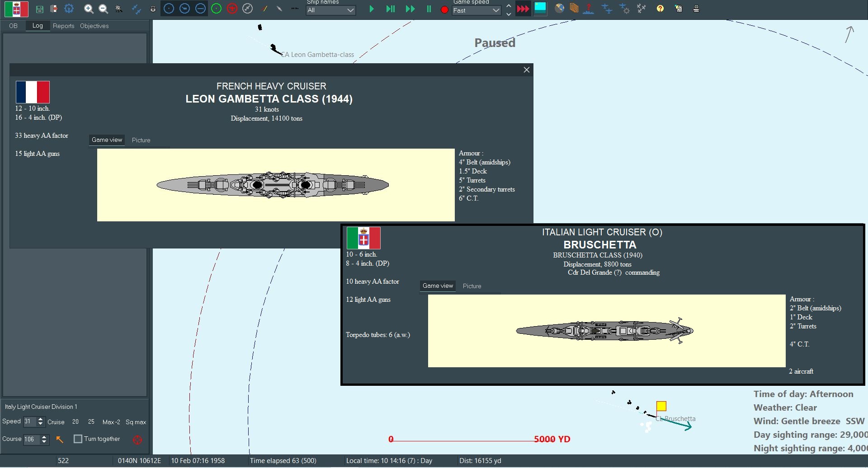Set speed to Sq max

[136, 422]
